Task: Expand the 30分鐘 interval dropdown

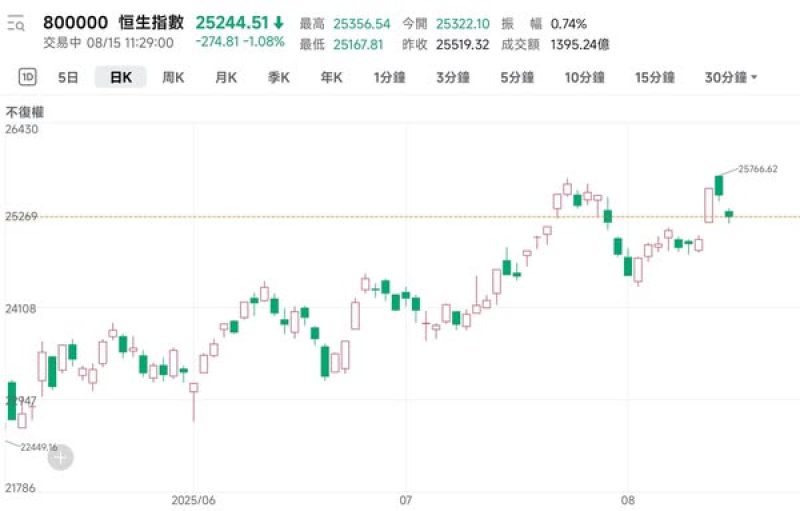Action: tap(731, 77)
